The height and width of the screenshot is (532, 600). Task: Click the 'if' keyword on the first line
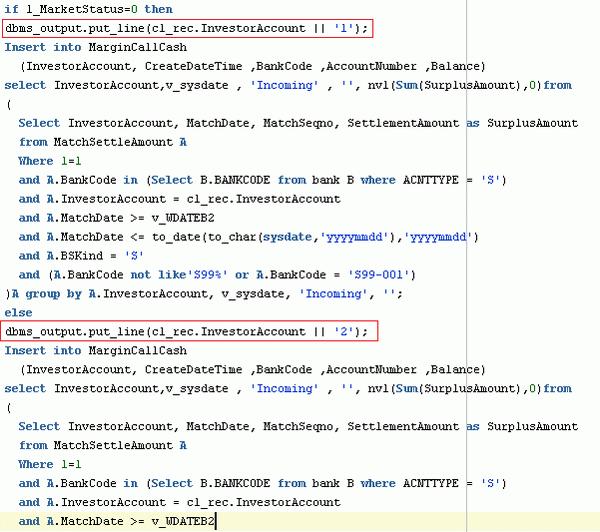(11, 9)
